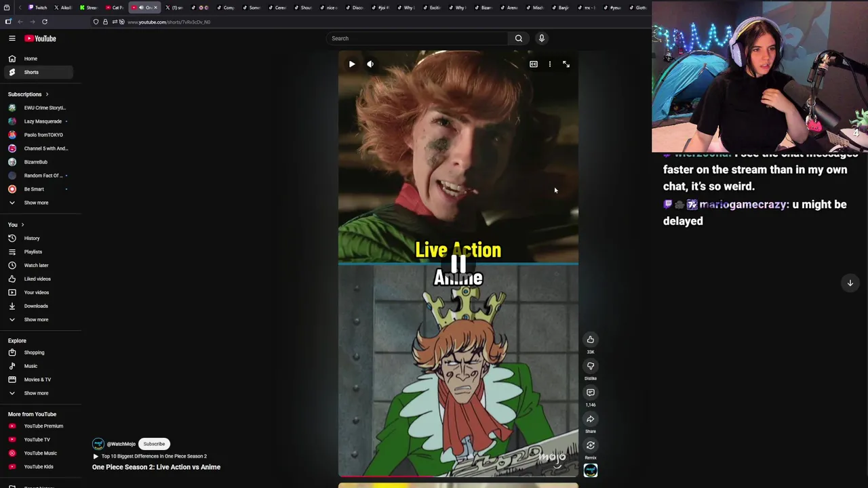Open the site permissions lock icon
868x488 pixels.
pyautogui.click(x=105, y=22)
